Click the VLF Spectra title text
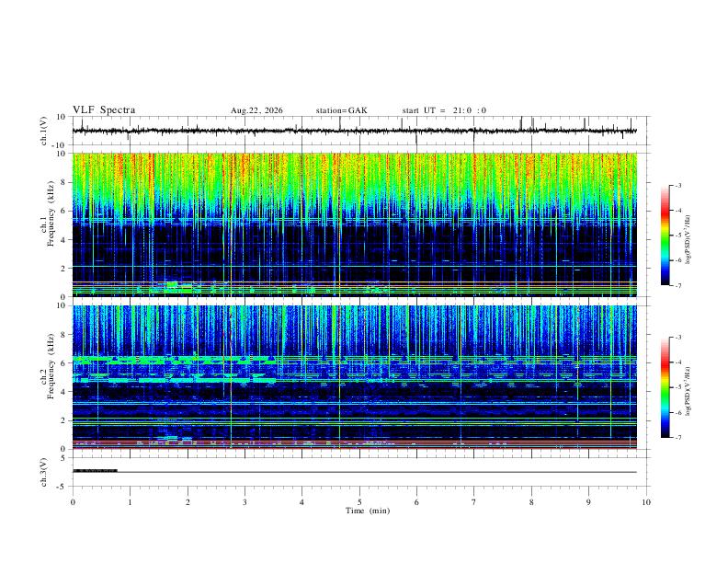The width and height of the screenshot is (728, 563). [x=104, y=110]
